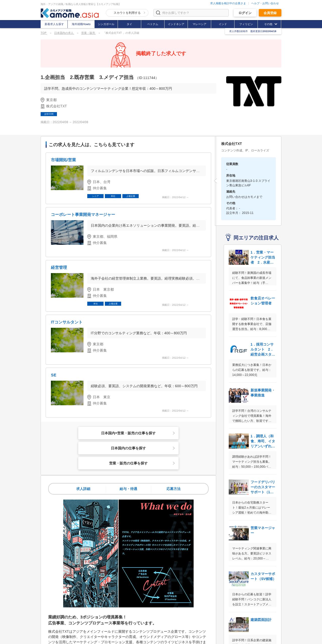Open the SE job title
This screenshot has width=322, height=644.
click(54, 375)
